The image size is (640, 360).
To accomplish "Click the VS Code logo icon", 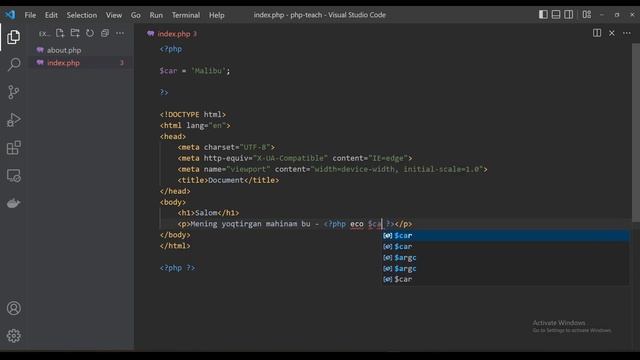I will [x=10, y=15].
